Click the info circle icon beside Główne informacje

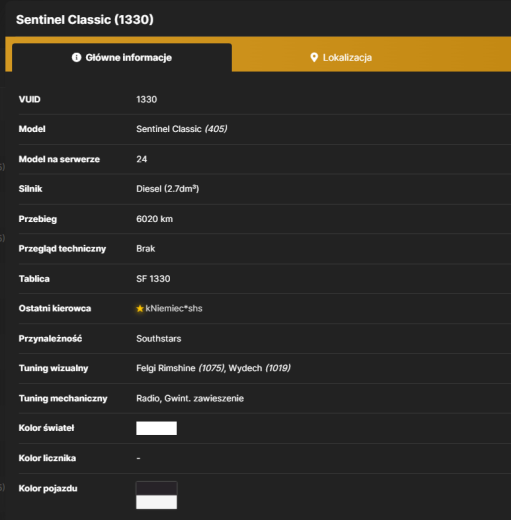point(76,57)
